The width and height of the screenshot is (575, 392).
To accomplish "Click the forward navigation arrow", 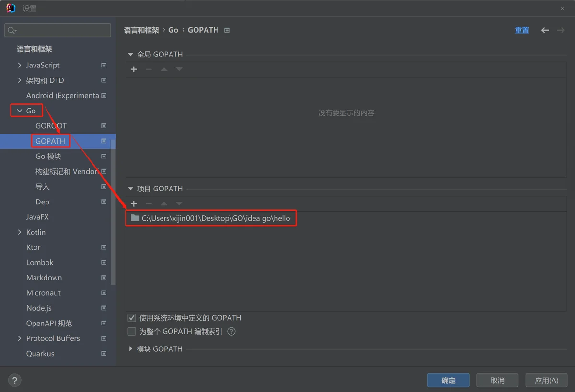I will click(x=561, y=30).
